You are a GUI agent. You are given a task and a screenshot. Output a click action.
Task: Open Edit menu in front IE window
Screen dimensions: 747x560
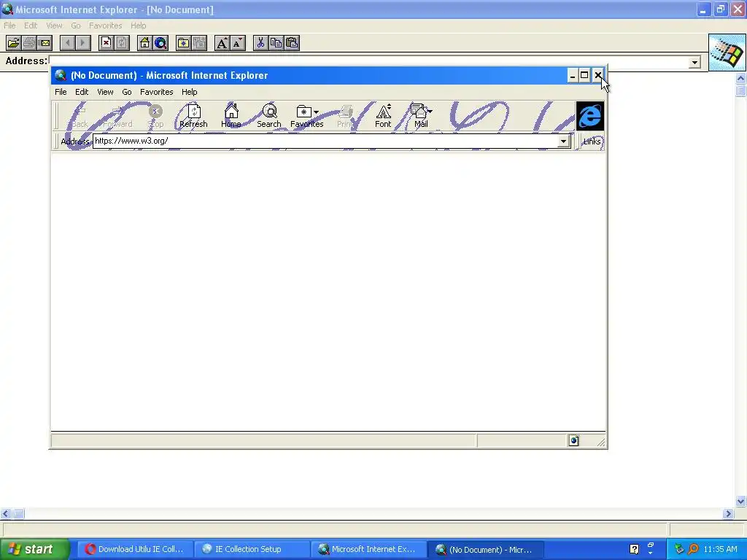tap(82, 92)
